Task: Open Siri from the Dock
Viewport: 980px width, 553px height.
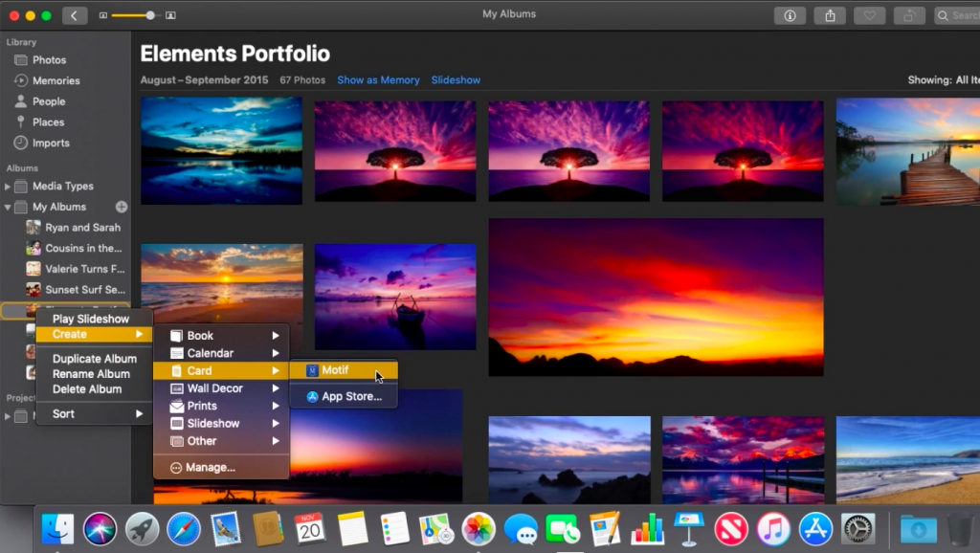Action: pos(100,529)
